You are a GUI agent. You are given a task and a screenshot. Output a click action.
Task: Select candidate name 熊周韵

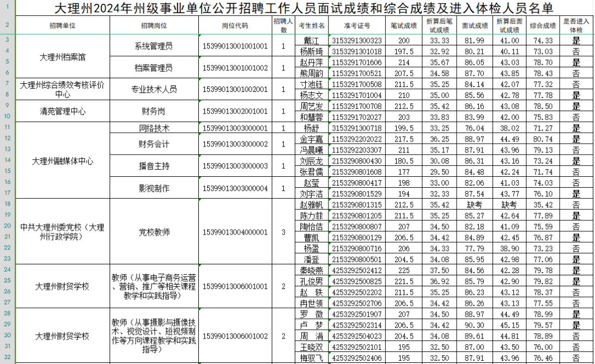coord(311,73)
